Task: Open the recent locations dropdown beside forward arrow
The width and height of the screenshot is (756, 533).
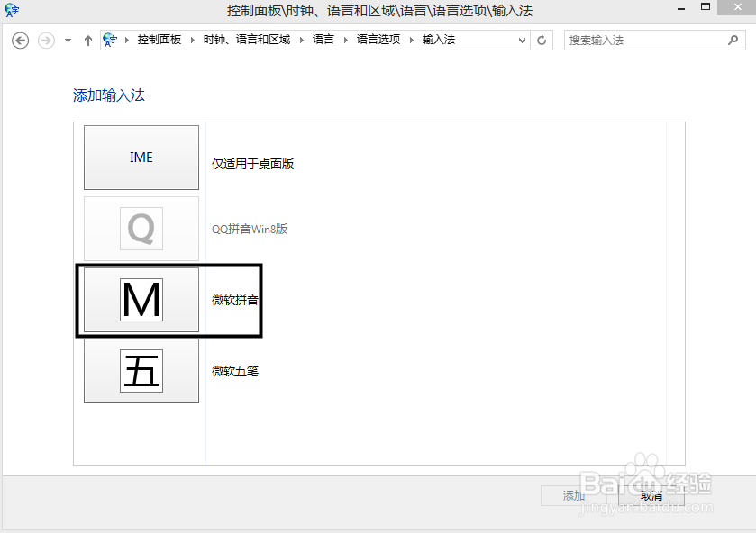Action: click(x=67, y=40)
